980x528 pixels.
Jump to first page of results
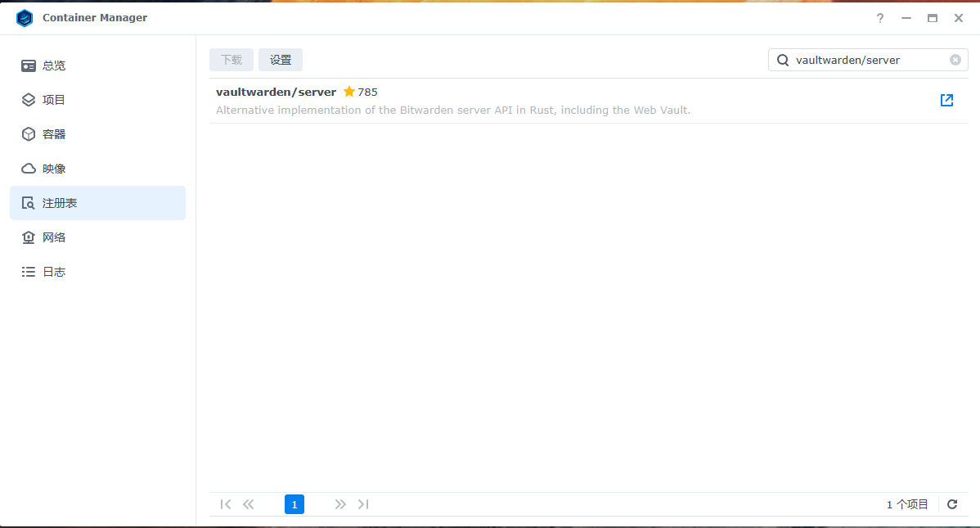click(226, 504)
